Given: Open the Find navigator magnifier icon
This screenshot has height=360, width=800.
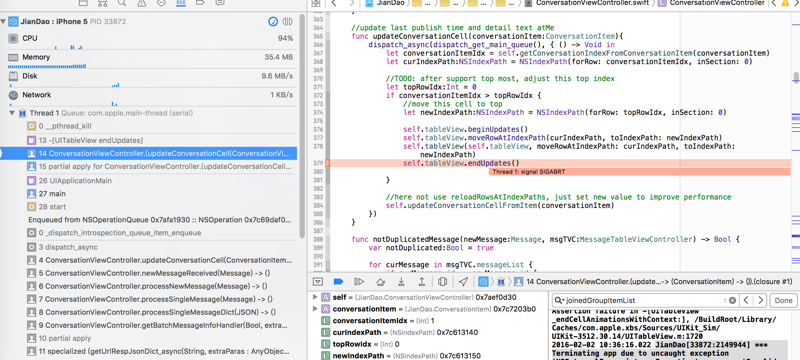Looking at the screenshot, I should coord(122,3).
